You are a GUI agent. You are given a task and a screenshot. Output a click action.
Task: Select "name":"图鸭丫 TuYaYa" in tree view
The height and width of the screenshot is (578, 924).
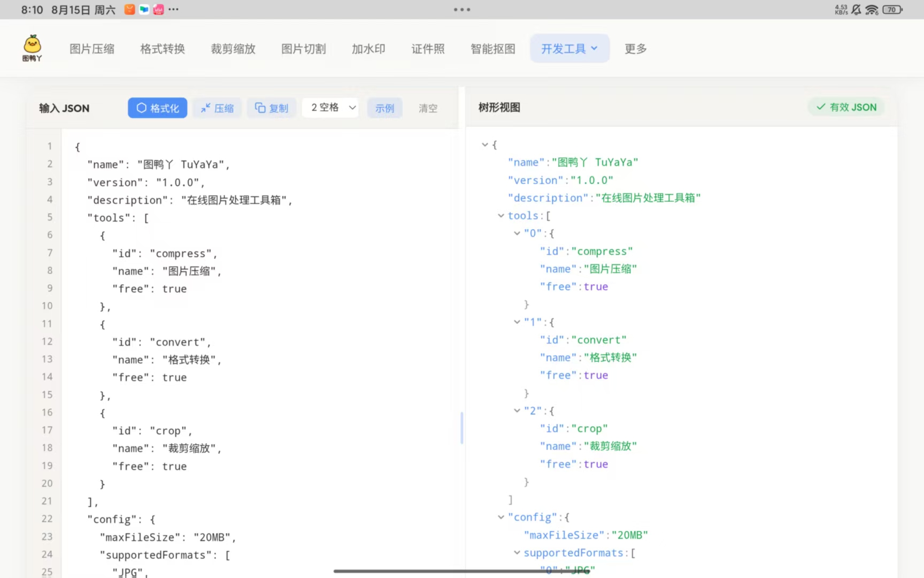573,162
